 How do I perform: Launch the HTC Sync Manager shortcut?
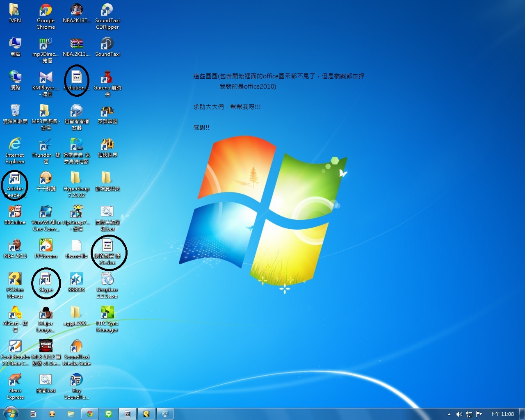tap(107, 319)
